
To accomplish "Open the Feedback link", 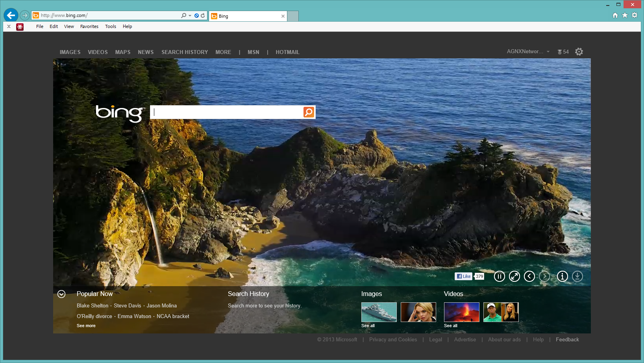I will pyautogui.click(x=567, y=339).
